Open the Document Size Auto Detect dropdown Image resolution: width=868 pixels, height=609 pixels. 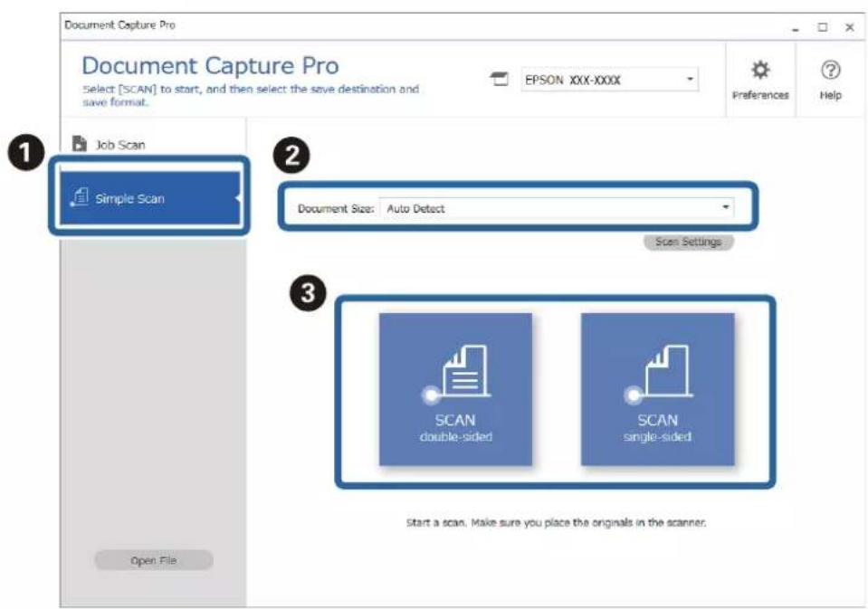[x=557, y=208]
